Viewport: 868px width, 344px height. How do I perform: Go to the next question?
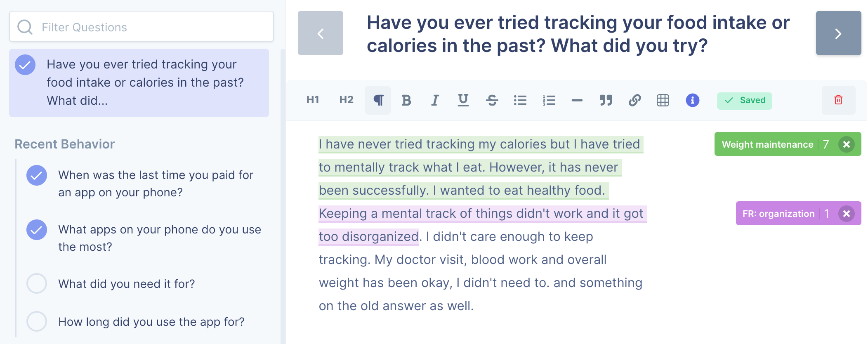click(x=838, y=33)
